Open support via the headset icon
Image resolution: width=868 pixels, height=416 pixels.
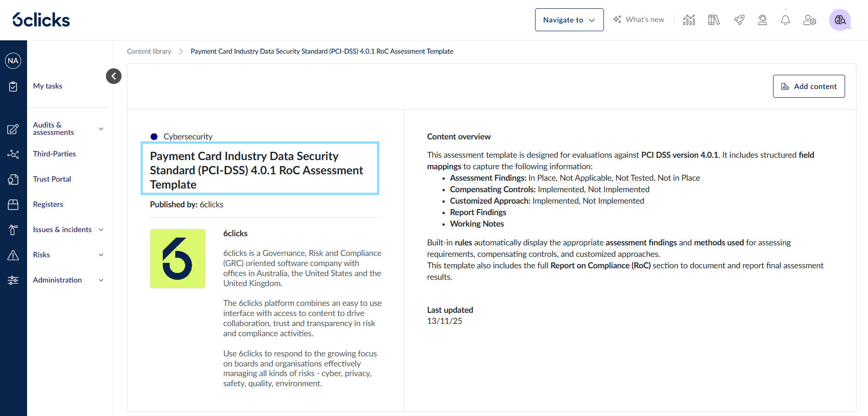pos(762,20)
